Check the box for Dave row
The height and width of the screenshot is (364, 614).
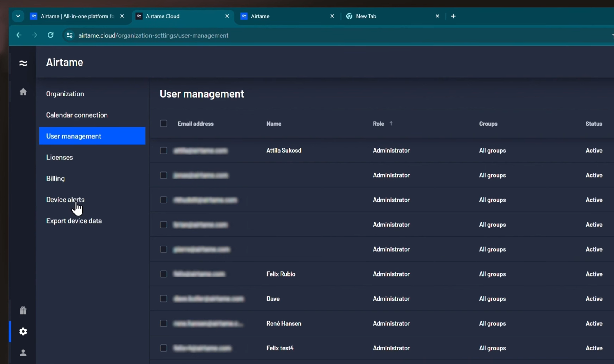click(163, 298)
